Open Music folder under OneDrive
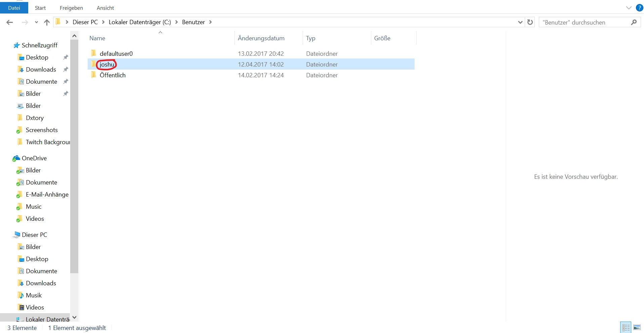Viewport: 644px width, 333px height. coord(34,206)
